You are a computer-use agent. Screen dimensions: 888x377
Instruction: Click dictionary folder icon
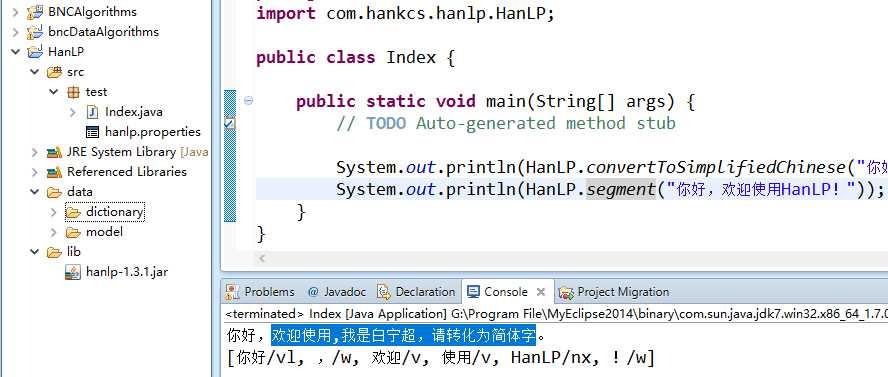[73, 212]
